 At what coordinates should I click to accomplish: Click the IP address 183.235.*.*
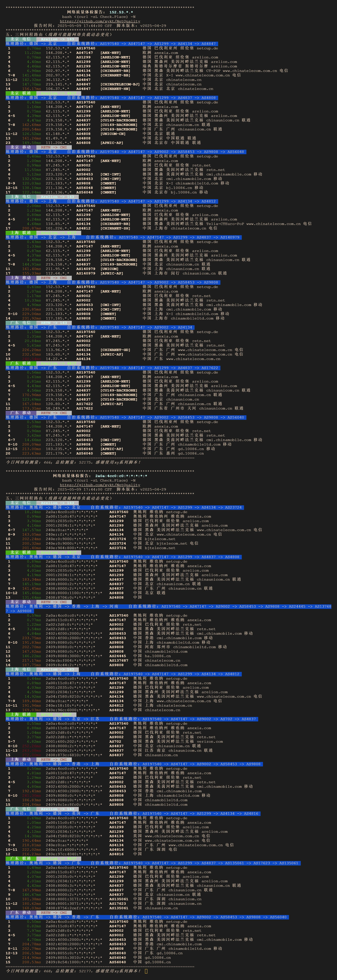(x=59, y=449)
